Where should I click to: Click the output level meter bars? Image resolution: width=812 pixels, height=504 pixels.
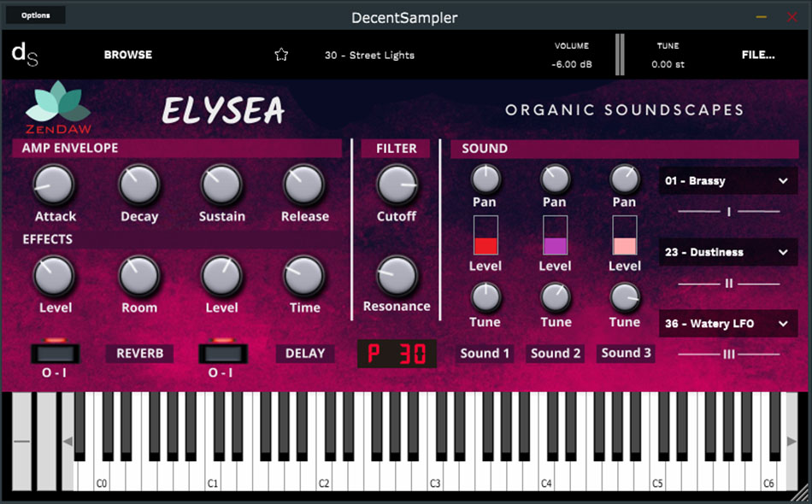click(x=620, y=55)
